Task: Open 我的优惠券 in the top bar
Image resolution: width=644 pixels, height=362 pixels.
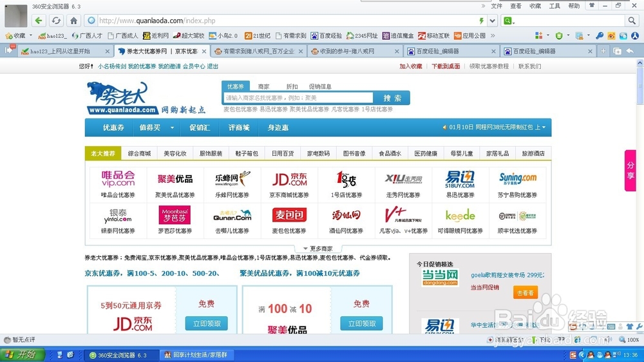Action: pos(142,66)
